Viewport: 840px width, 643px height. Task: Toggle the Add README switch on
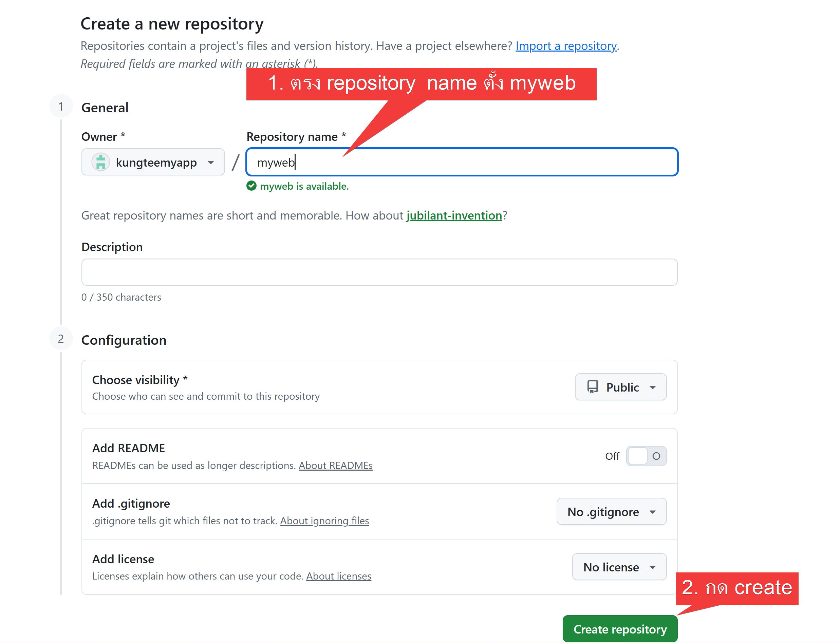point(646,456)
